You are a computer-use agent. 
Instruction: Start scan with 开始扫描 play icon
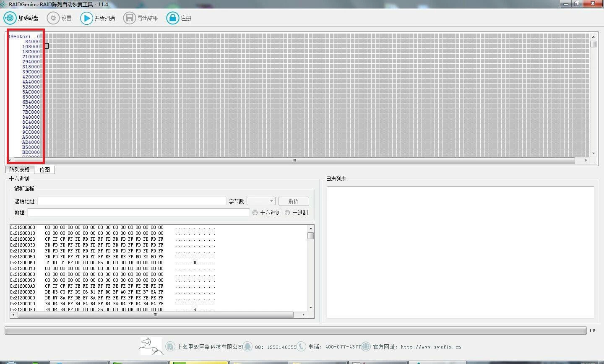[x=86, y=18]
